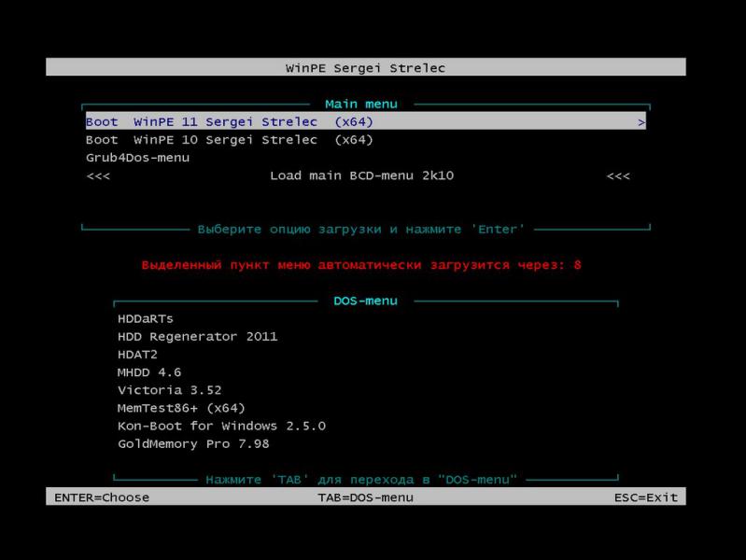Click the 'TAB' DOS-menu hint text

click(x=361, y=480)
